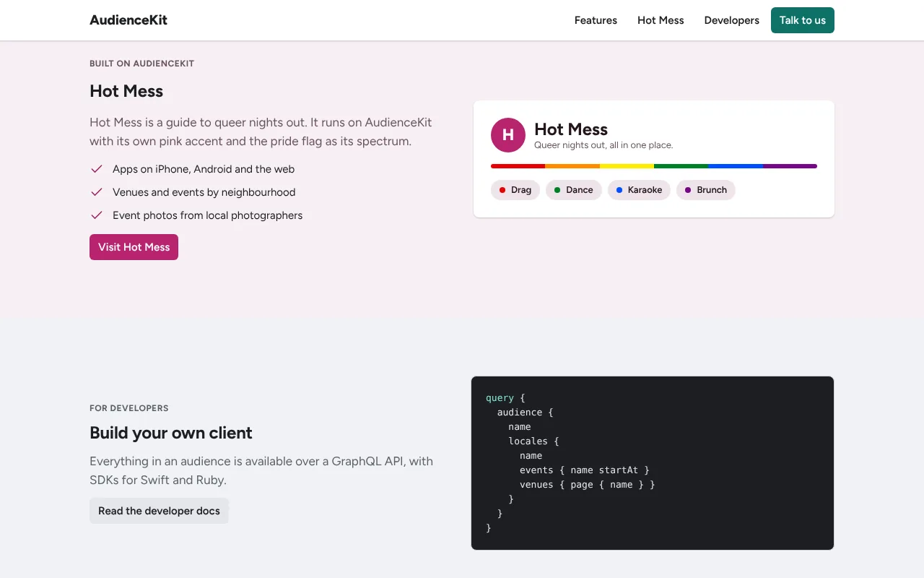Open the Developers nav link

pyautogui.click(x=732, y=20)
